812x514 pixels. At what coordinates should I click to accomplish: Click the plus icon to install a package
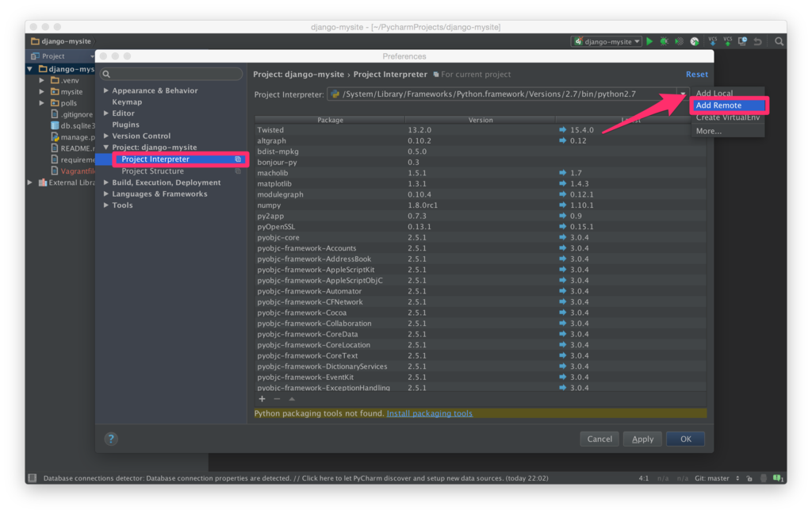point(262,399)
